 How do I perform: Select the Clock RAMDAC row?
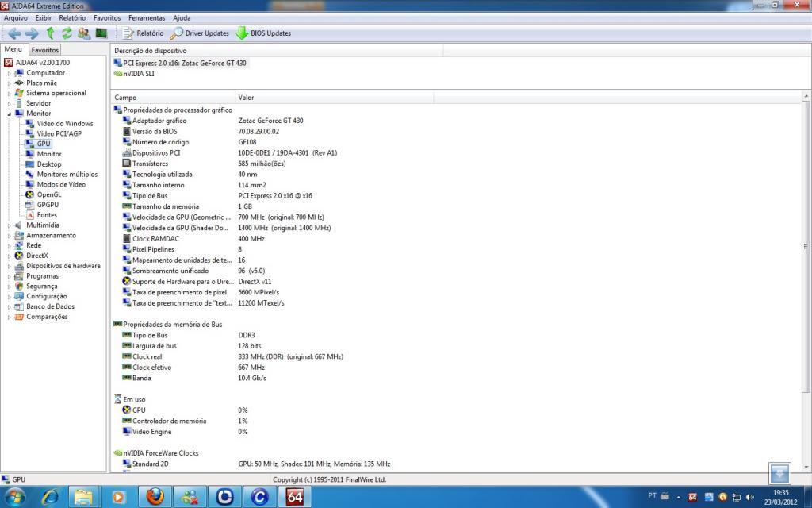point(193,239)
